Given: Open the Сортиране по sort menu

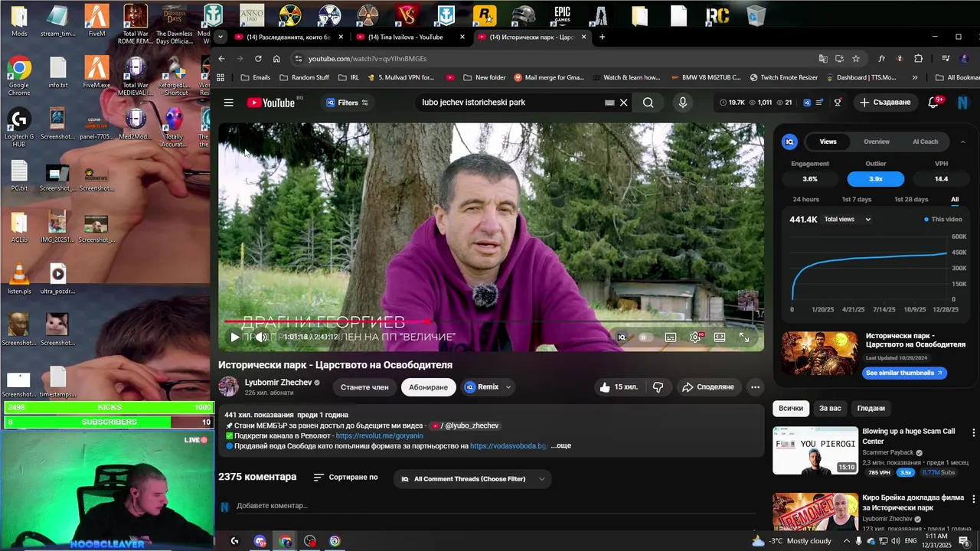Looking at the screenshot, I should point(345,478).
